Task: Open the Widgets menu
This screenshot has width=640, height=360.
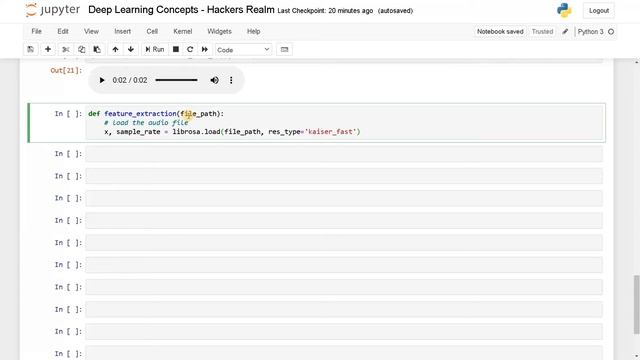Action: (x=219, y=31)
